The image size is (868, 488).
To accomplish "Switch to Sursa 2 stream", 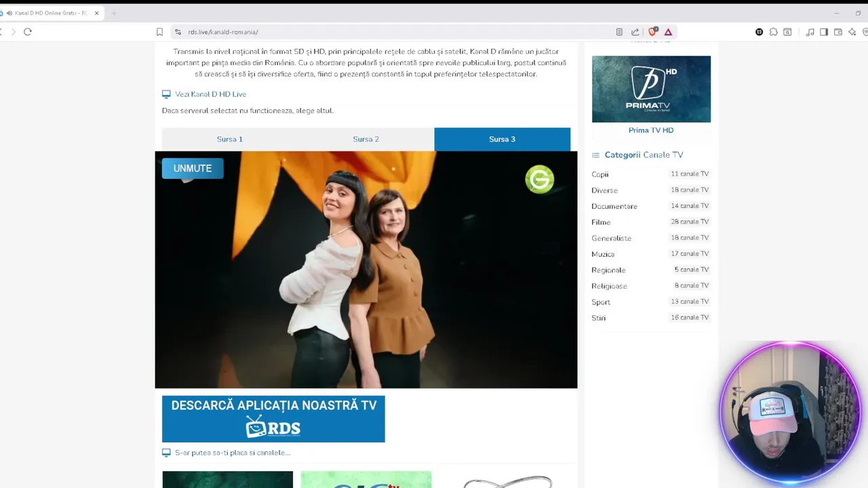I will (x=366, y=139).
